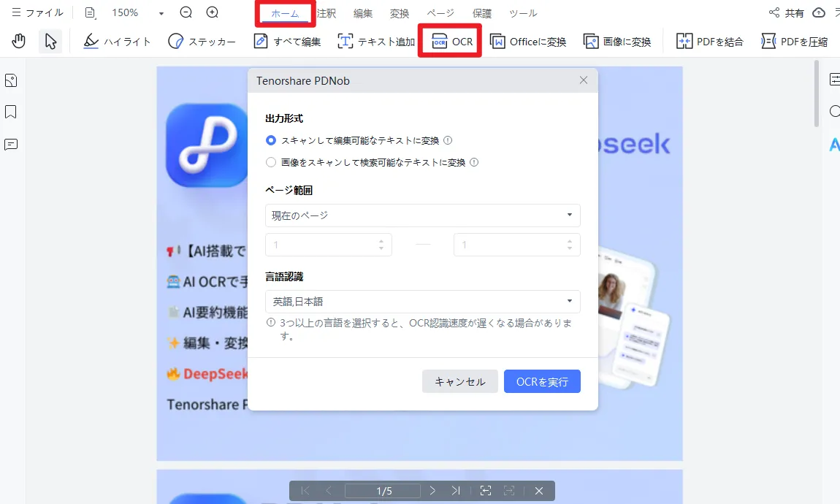Click the OCR toolbar button

click(x=451, y=41)
